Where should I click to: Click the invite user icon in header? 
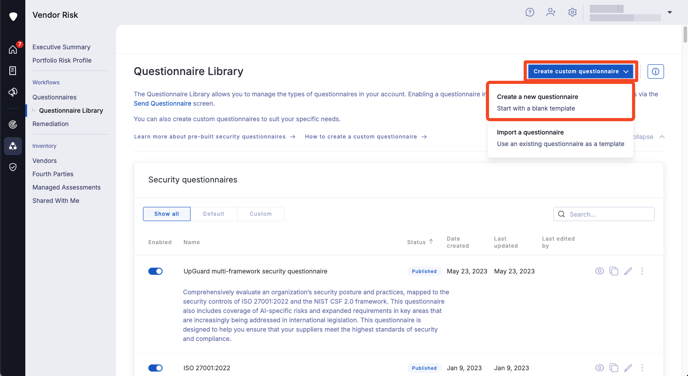[551, 12]
